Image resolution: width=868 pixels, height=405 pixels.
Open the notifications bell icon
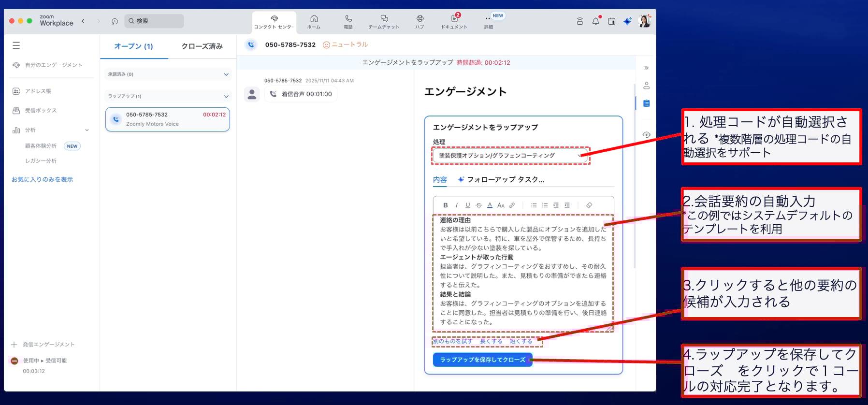[x=595, y=21]
